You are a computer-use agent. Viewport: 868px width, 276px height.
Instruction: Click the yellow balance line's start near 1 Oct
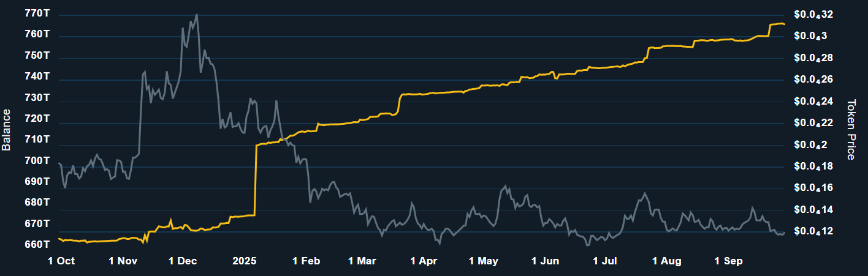(x=59, y=239)
